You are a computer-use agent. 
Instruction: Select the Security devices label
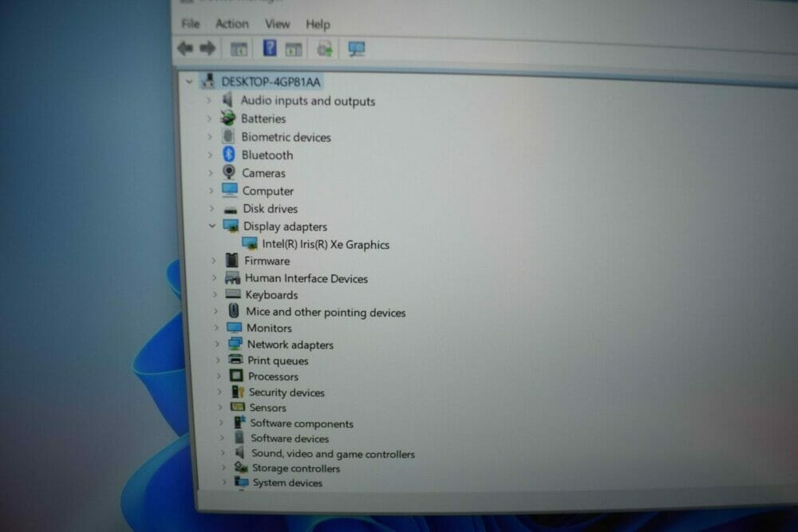coord(286,392)
